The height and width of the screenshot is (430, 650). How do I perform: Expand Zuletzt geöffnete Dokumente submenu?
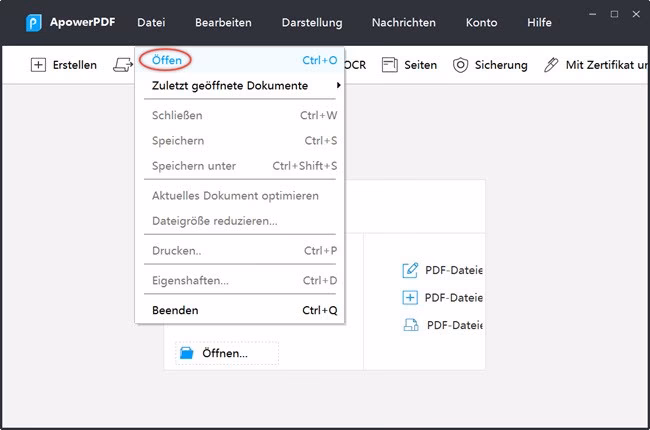[x=240, y=85]
